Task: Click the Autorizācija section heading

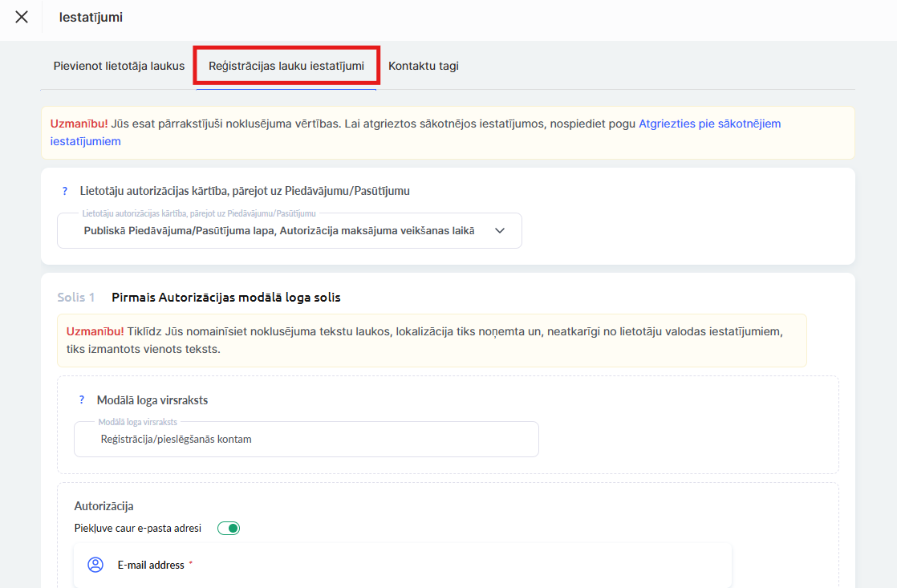Action: [103, 506]
